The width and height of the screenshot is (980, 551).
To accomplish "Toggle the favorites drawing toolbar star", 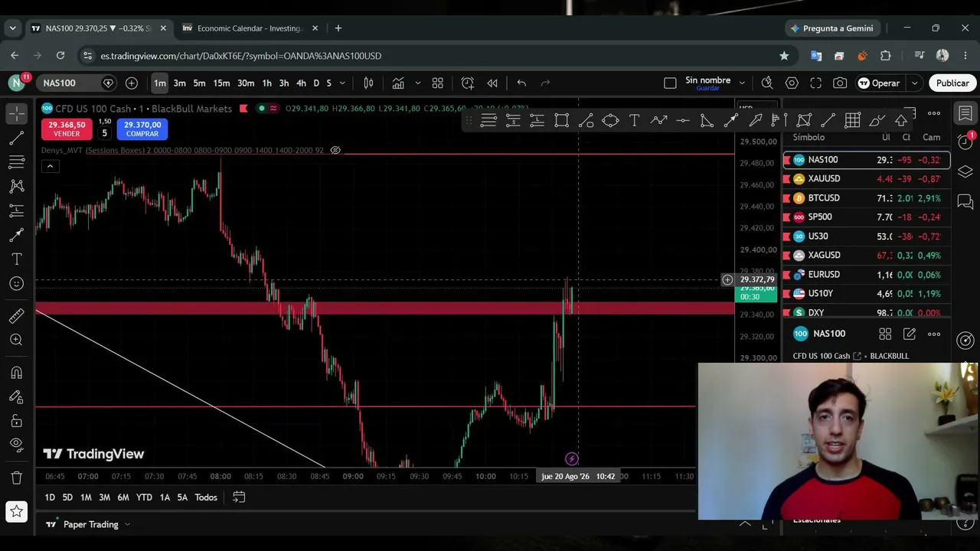I will [16, 512].
